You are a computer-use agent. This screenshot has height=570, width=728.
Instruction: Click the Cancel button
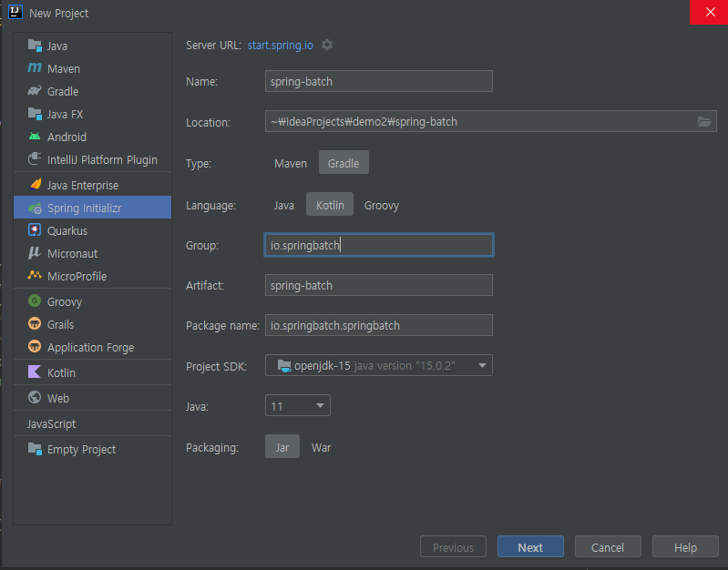[x=608, y=547]
